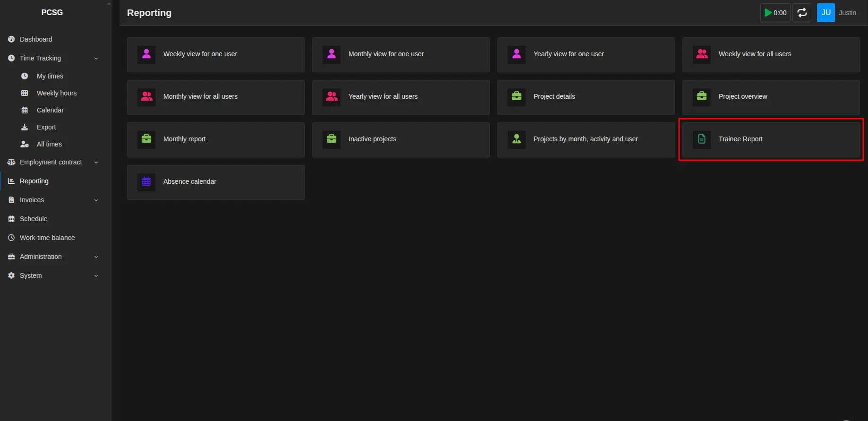Click the Work-time balance clock icon
Screen dimensions: 868x421
(x=11, y=238)
